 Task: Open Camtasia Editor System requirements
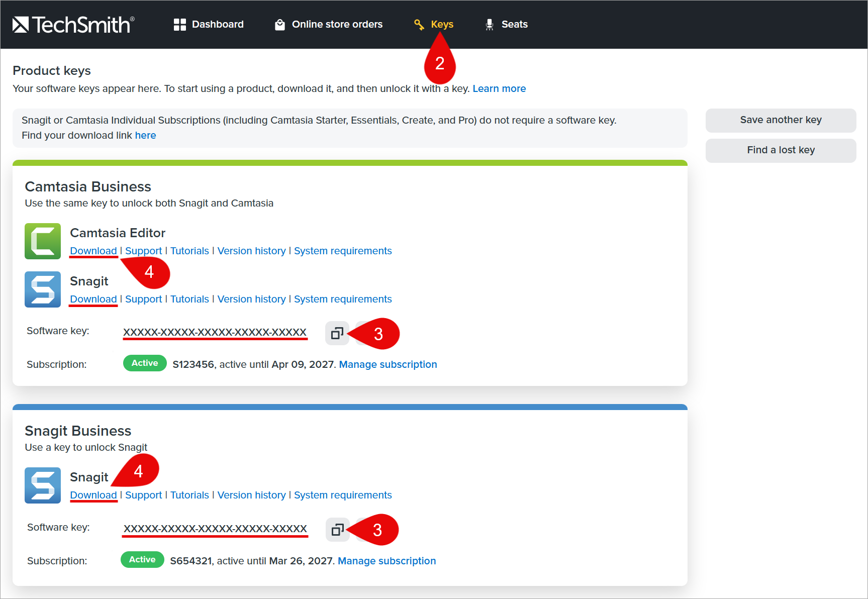coord(343,251)
